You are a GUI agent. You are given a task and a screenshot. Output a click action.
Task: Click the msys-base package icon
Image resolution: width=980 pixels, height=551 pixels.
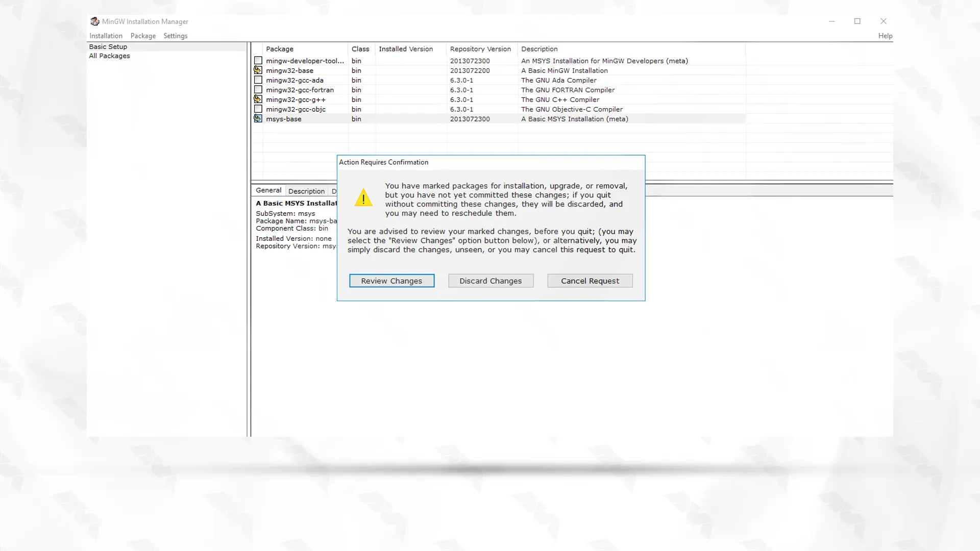(258, 119)
